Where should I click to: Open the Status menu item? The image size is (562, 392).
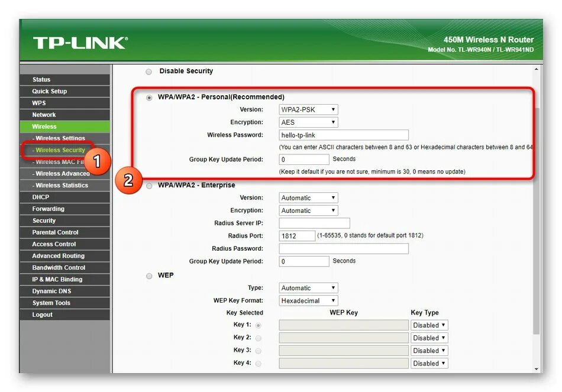click(x=65, y=80)
